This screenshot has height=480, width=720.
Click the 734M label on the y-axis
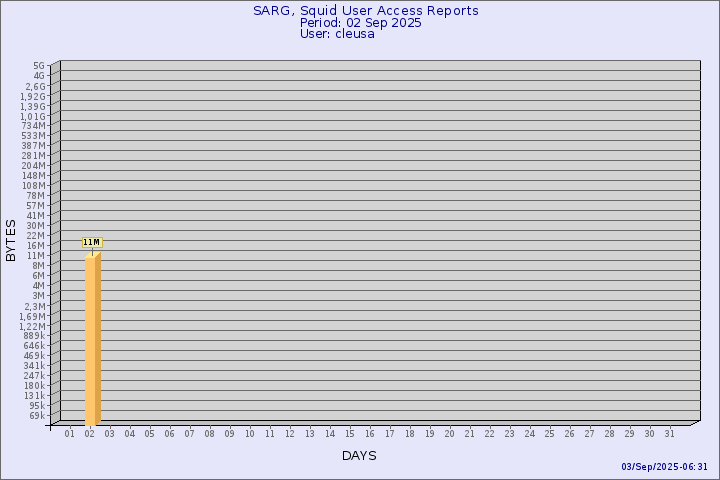(33, 125)
